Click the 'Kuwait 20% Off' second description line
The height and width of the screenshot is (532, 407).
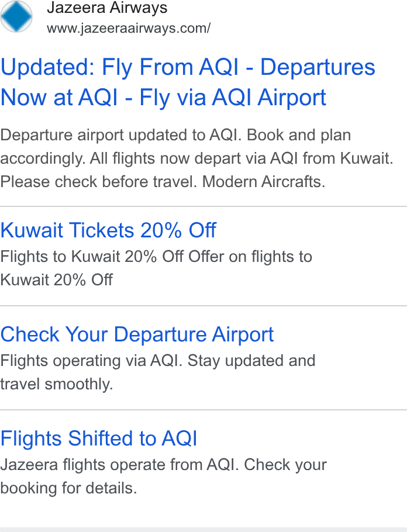[56, 280]
